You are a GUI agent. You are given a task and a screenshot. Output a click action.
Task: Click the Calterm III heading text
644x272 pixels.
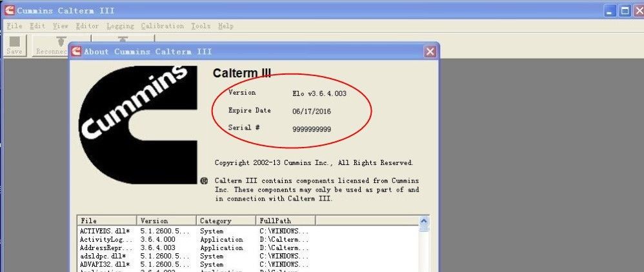coord(242,73)
